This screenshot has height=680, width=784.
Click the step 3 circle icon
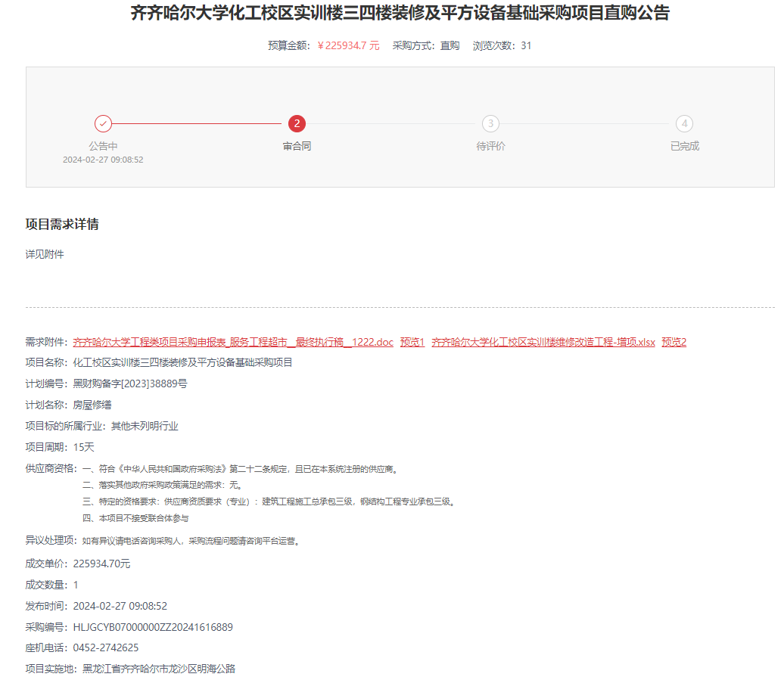click(490, 123)
